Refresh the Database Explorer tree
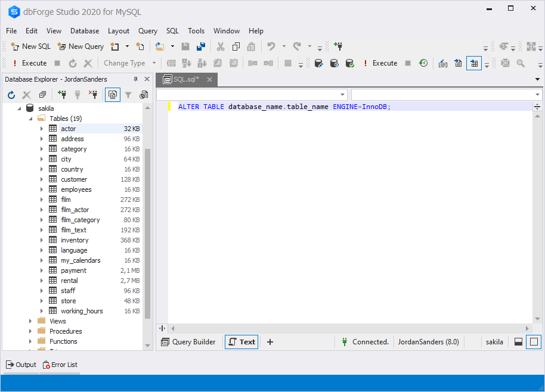545x392 pixels. (11, 95)
